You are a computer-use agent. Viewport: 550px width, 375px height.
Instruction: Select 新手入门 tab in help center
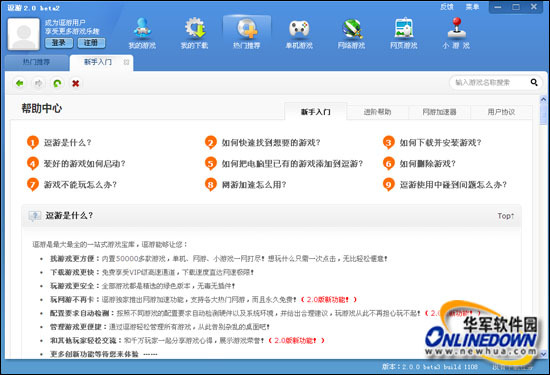[316, 112]
